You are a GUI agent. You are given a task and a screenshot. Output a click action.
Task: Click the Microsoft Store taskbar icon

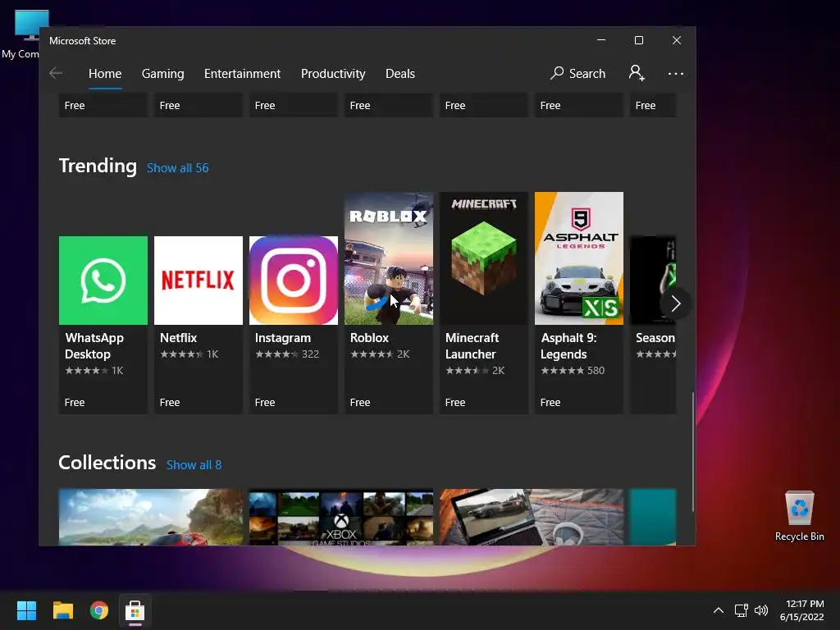tap(135, 610)
